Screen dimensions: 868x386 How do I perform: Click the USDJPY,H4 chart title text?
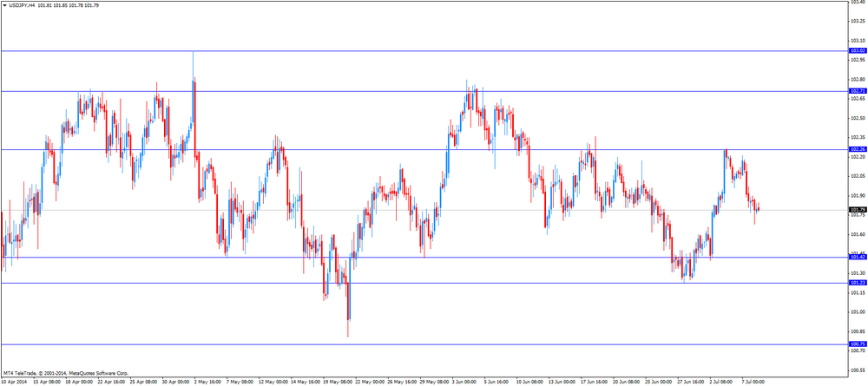[x=22, y=5]
